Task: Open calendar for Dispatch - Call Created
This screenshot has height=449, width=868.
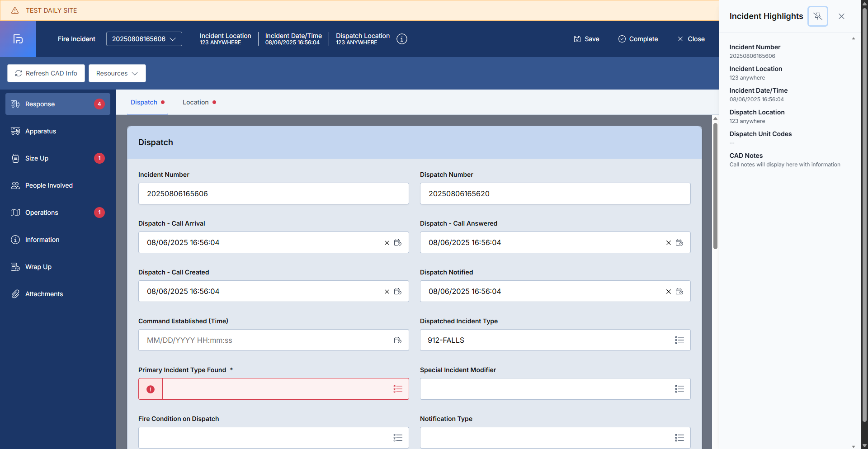Action: [398, 292]
